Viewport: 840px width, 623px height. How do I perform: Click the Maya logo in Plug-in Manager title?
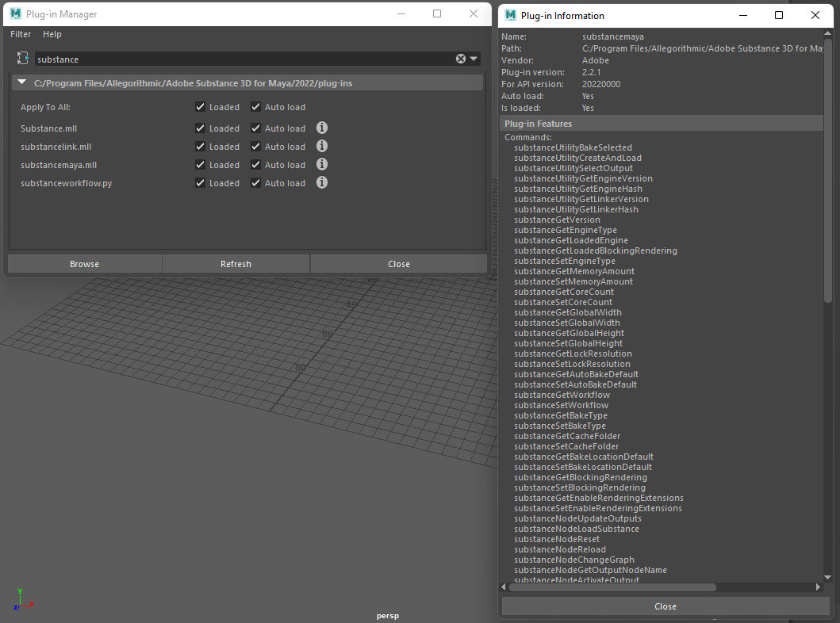[16, 13]
